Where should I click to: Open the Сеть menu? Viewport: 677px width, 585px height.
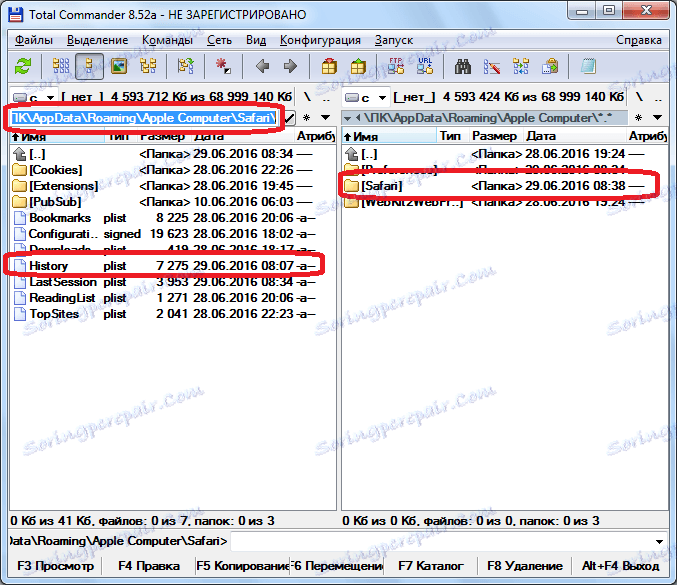click(219, 40)
